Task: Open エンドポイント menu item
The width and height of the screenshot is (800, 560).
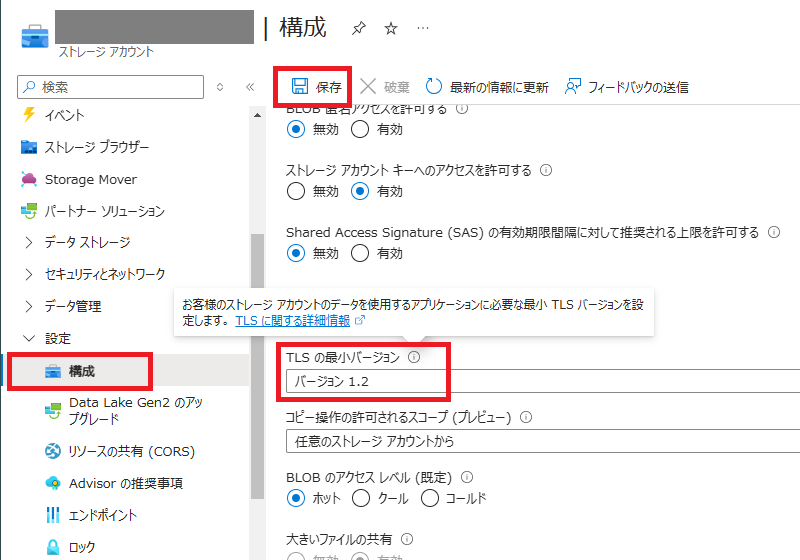Action: [x=103, y=515]
